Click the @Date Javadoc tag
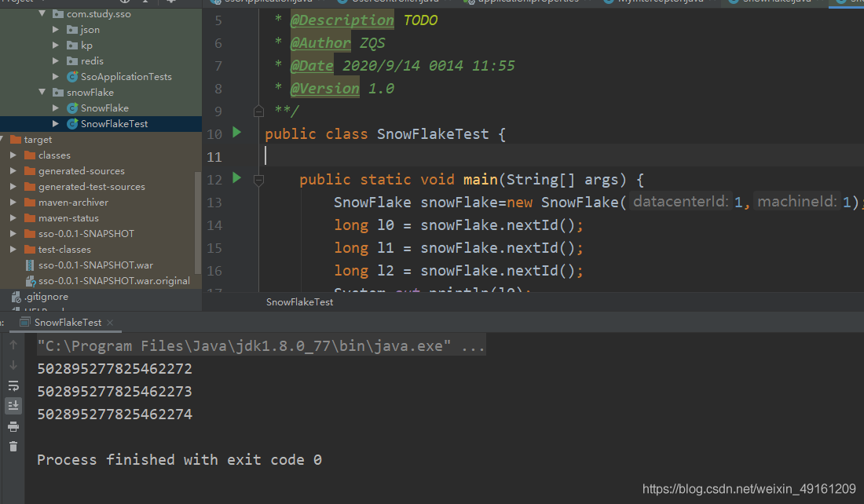This screenshot has width=864, height=504. pos(312,66)
